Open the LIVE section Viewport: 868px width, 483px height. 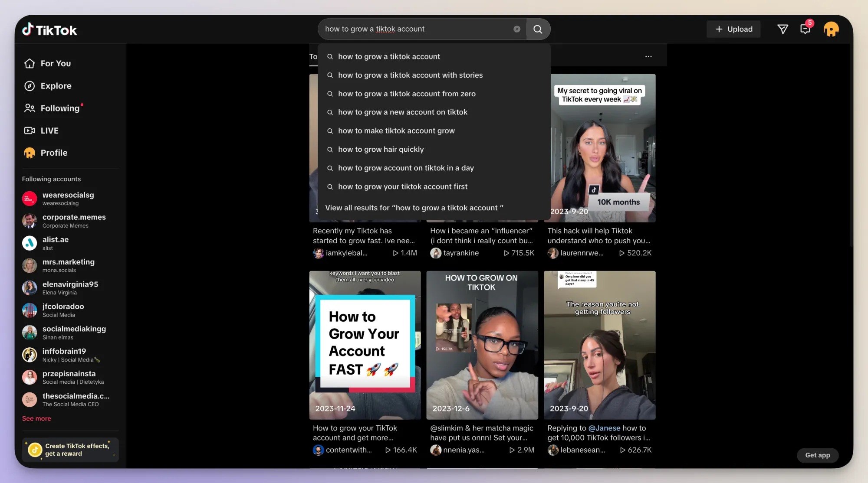(x=41, y=131)
